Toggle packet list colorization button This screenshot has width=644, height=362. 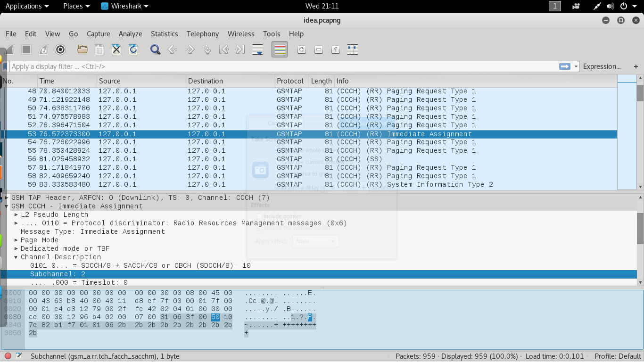280,49
